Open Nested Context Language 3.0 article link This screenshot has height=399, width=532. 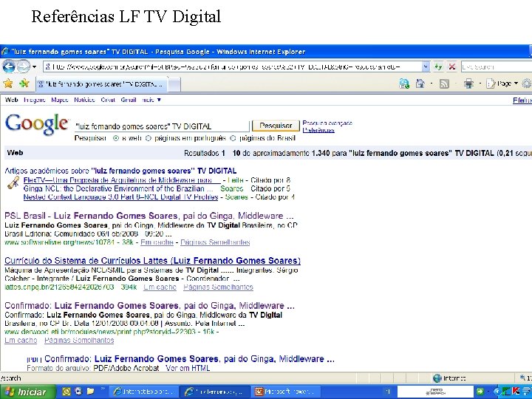tap(120, 197)
